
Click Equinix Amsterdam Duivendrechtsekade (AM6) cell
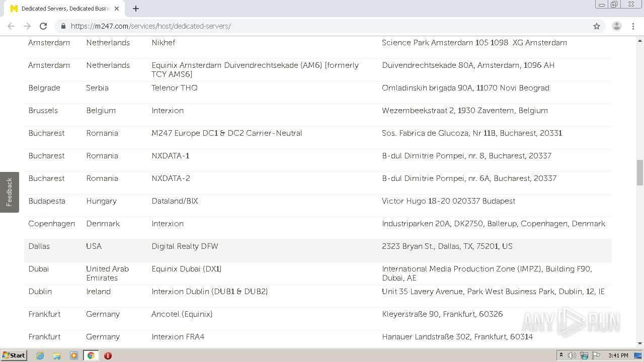[x=255, y=70]
